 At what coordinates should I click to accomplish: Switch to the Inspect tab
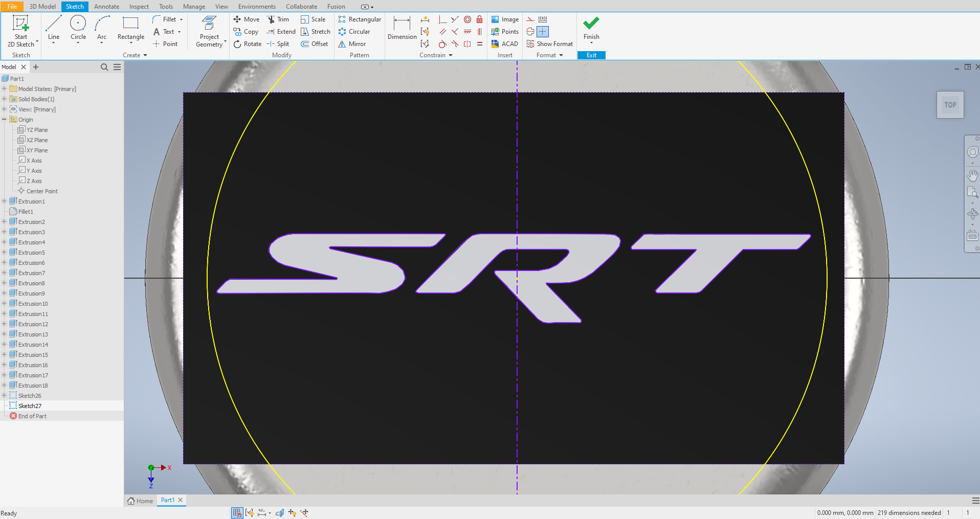139,6
